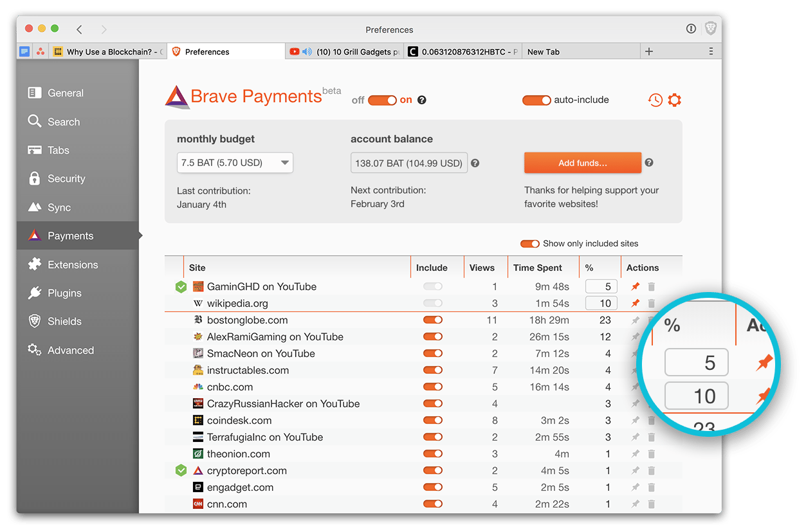Edit percentage field for wikipedia.org

(x=601, y=303)
